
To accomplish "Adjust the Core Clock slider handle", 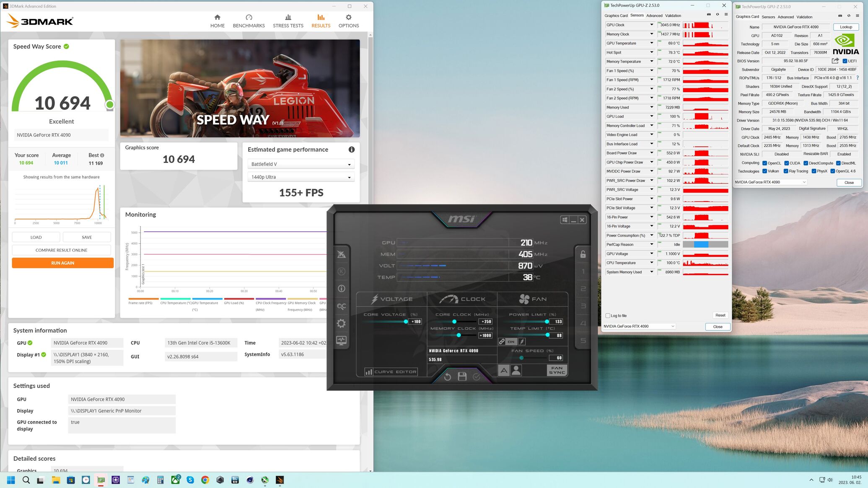I will tap(454, 322).
